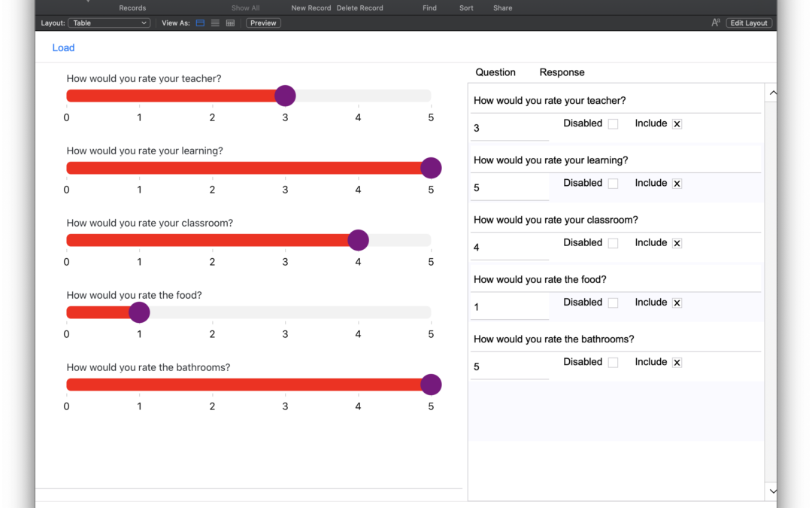Click the Question column header
Screen dimensions: 812x508
pos(495,72)
